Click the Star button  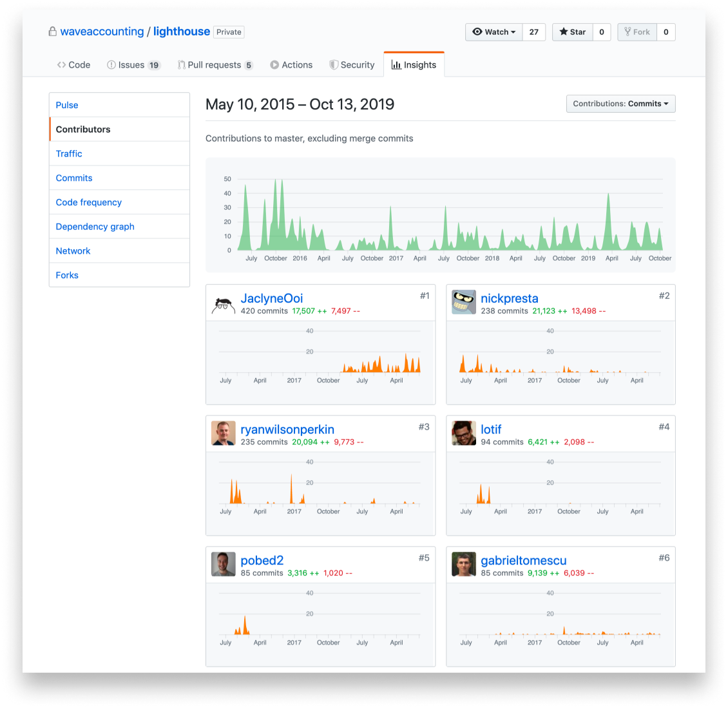(573, 32)
